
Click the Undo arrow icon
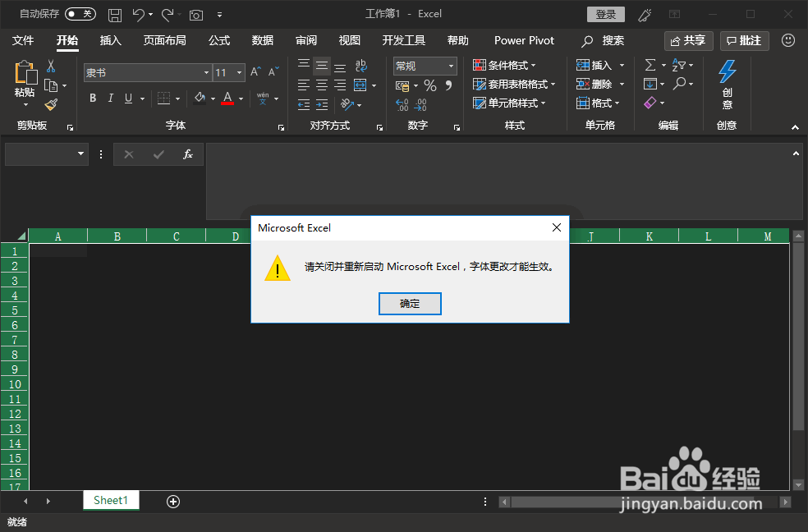coord(139,15)
